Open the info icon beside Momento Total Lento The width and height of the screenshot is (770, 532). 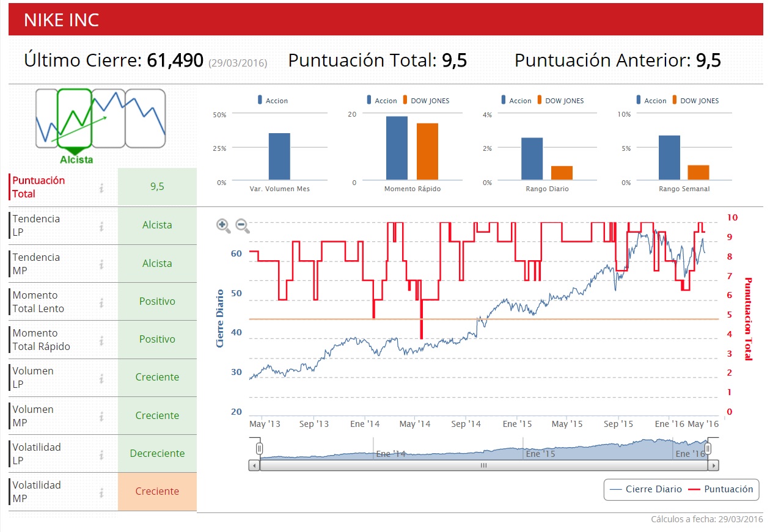point(101,302)
